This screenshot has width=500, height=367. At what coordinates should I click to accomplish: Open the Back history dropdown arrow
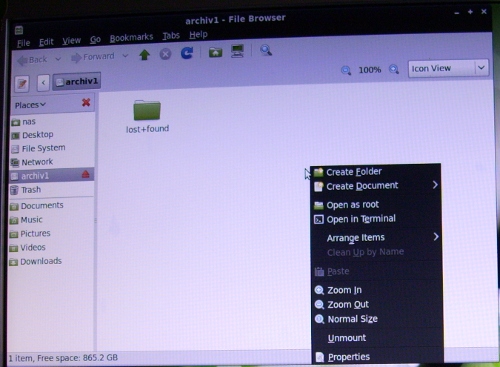tap(58, 59)
